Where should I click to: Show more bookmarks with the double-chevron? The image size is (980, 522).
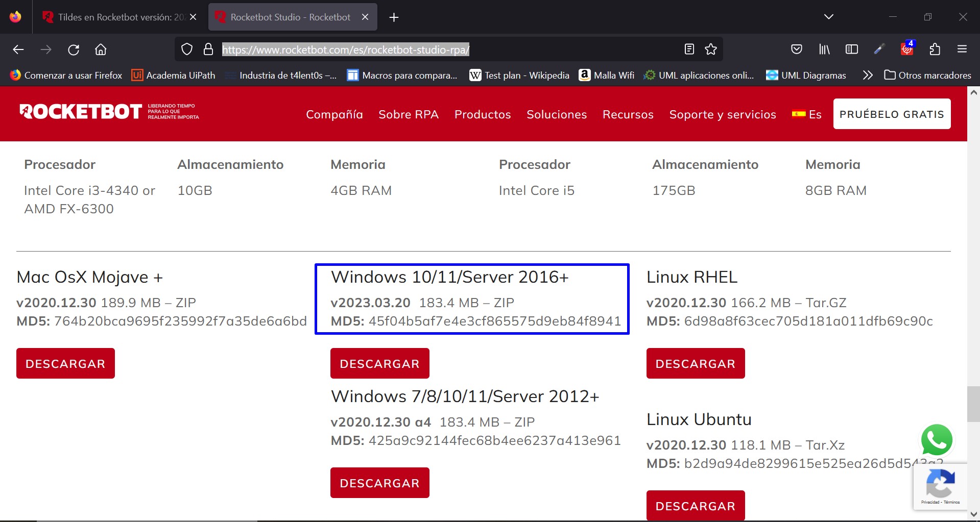point(867,76)
